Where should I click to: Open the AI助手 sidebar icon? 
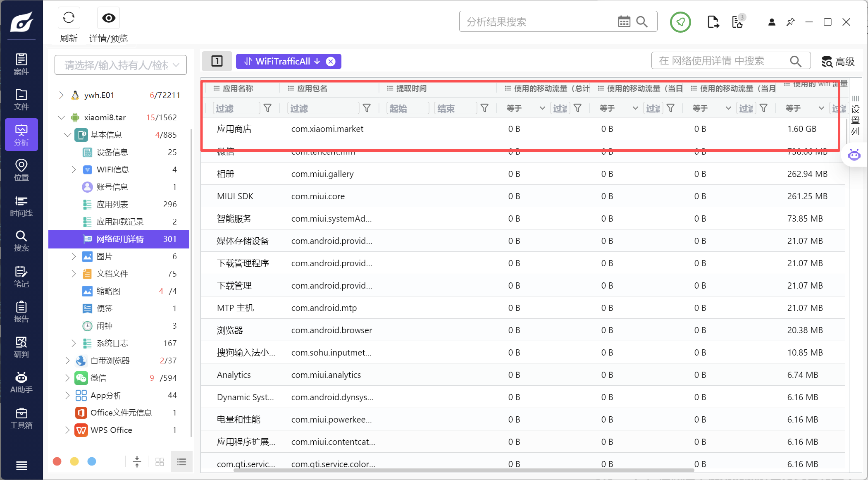[x=21, y=382]
